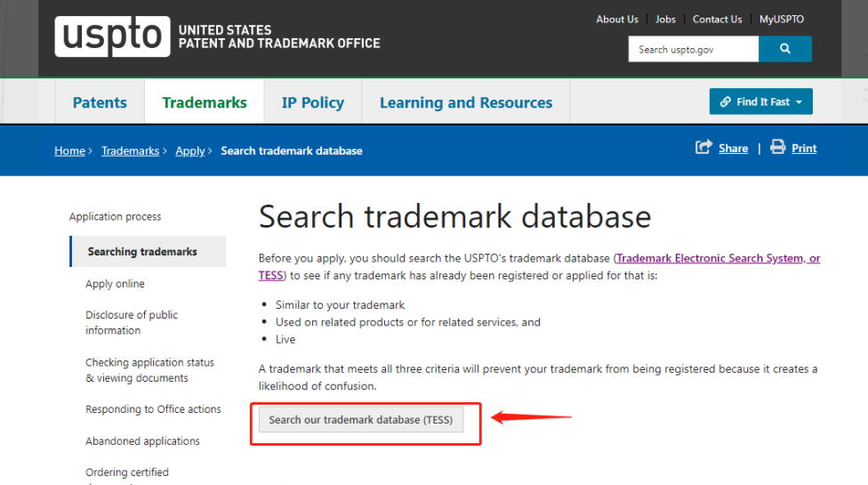Click the 'Similar to your trademark' bullet
The width and height of the screenshot is (868, 485).
(x=340, y=305)
